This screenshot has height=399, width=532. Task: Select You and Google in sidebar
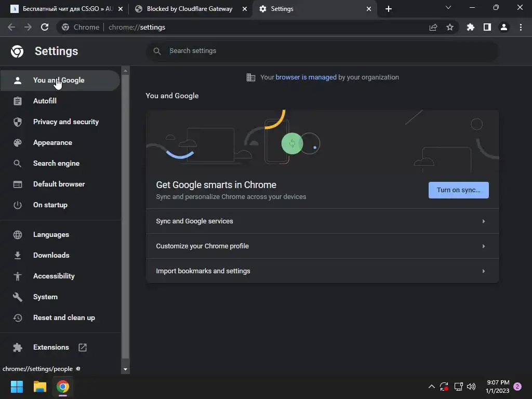[x=60, y=81]
